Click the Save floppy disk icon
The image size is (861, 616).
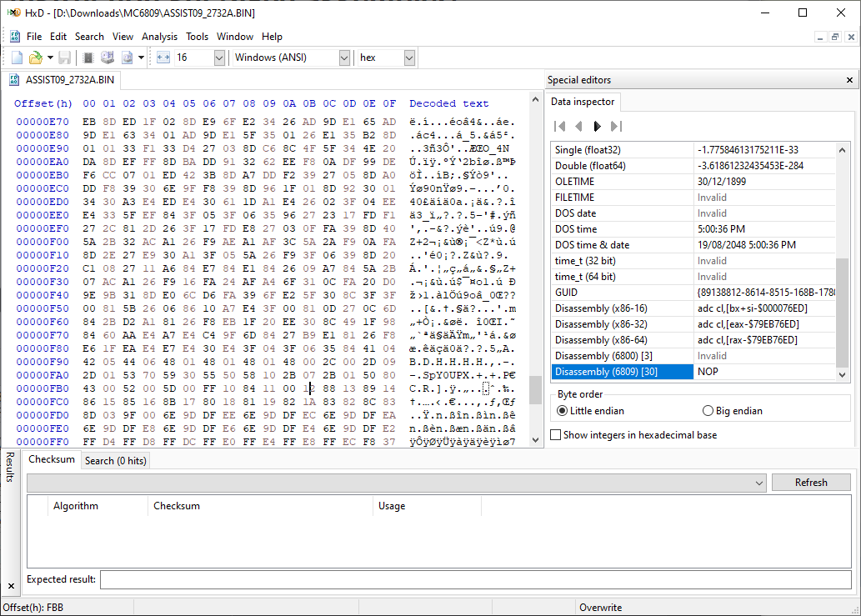[x=64, y=58]
